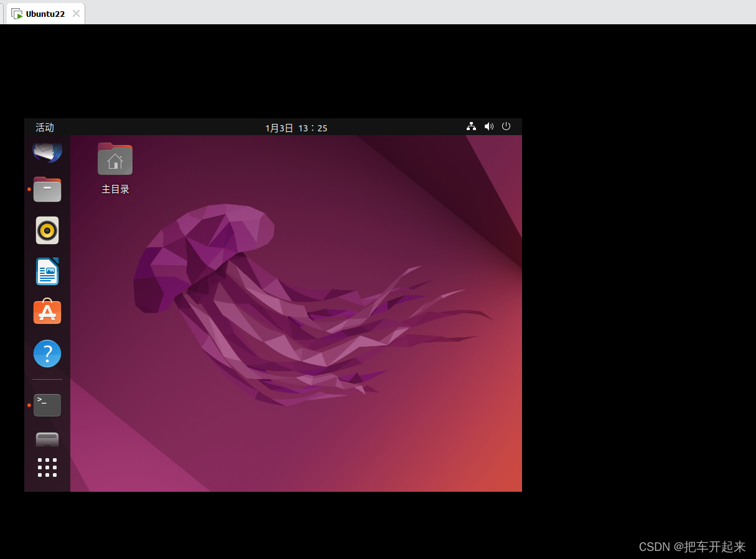Open the calendar by clicking the date

click(296, 128)
